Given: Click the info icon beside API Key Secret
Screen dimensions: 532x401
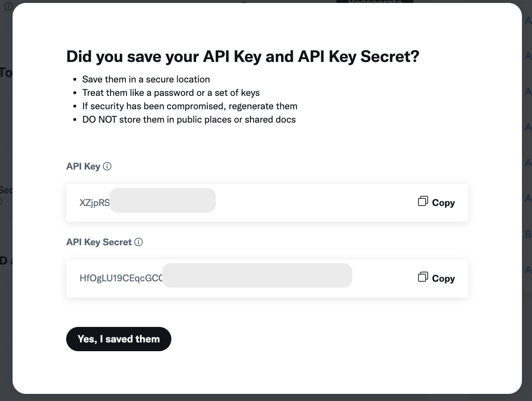Looking at the screenshot, I should pyautogui.click(x=139, y=242).
